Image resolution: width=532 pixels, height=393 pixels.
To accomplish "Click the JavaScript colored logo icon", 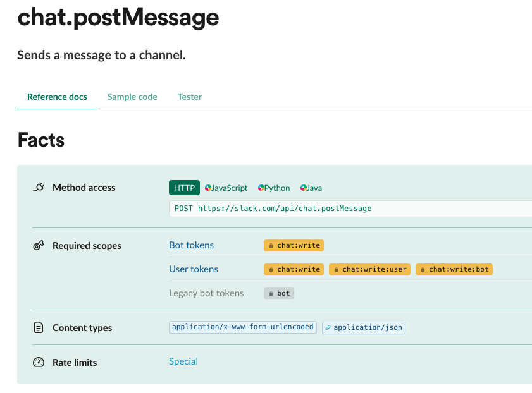I will (x=208, y=188).
